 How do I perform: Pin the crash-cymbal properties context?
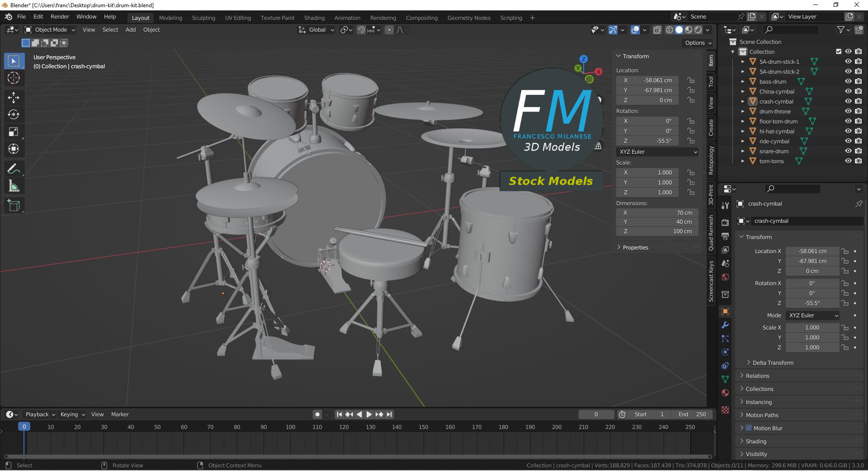859,204
